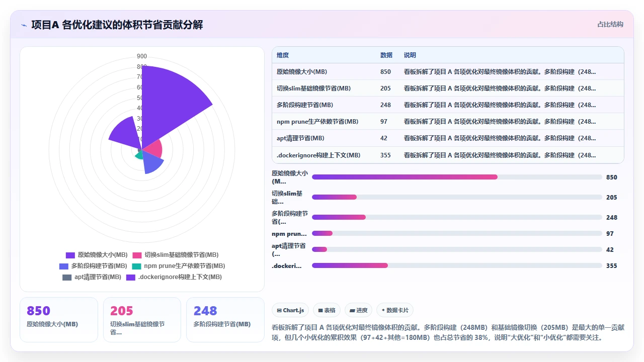Viewport: 644px width, 362px height.
Task: Click the progress bar showing 355
Action: (457, 265)
